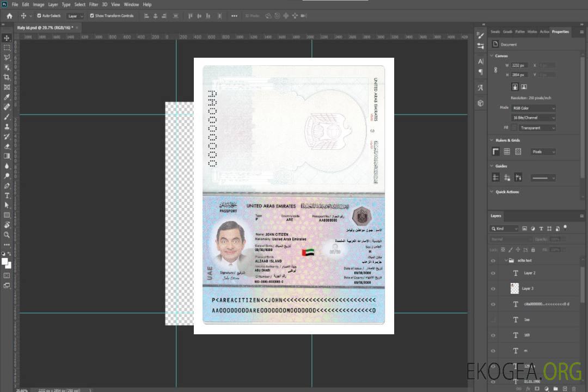This screenshot has height=392, width=588.
Task: Hide the 'edite text' group layer
Action: 493,261
